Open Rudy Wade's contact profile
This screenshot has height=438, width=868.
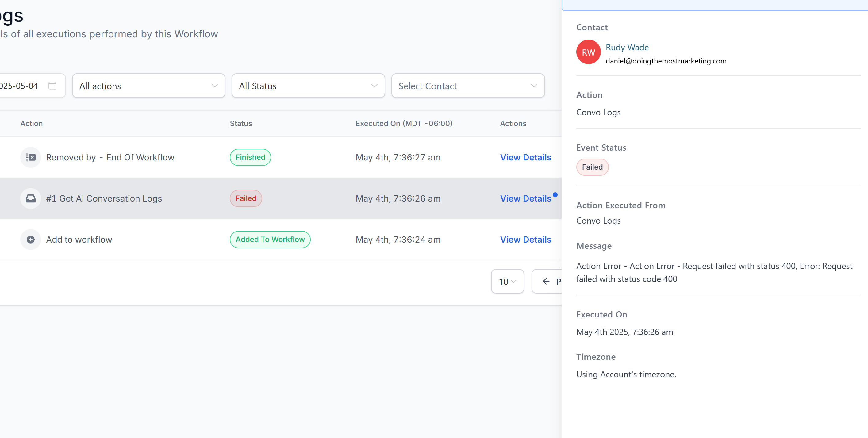pos(627,47)
